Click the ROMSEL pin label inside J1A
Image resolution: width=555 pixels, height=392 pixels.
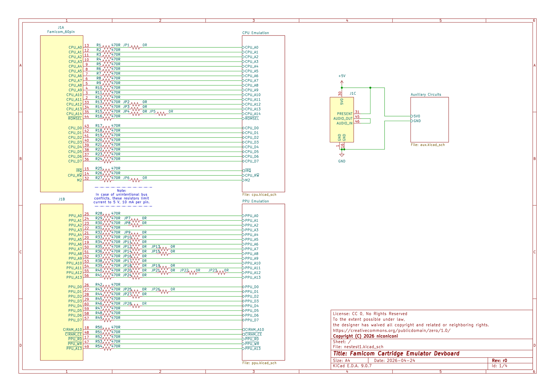[x=75, y=119]
